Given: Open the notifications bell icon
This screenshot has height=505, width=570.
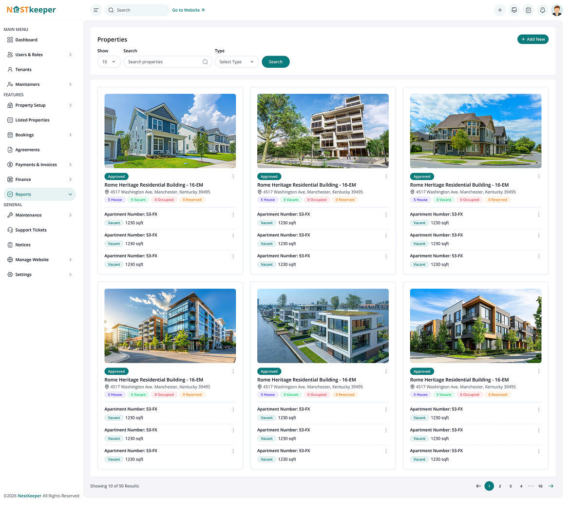Looking at the screenshot, I should [x=542, y=10].
